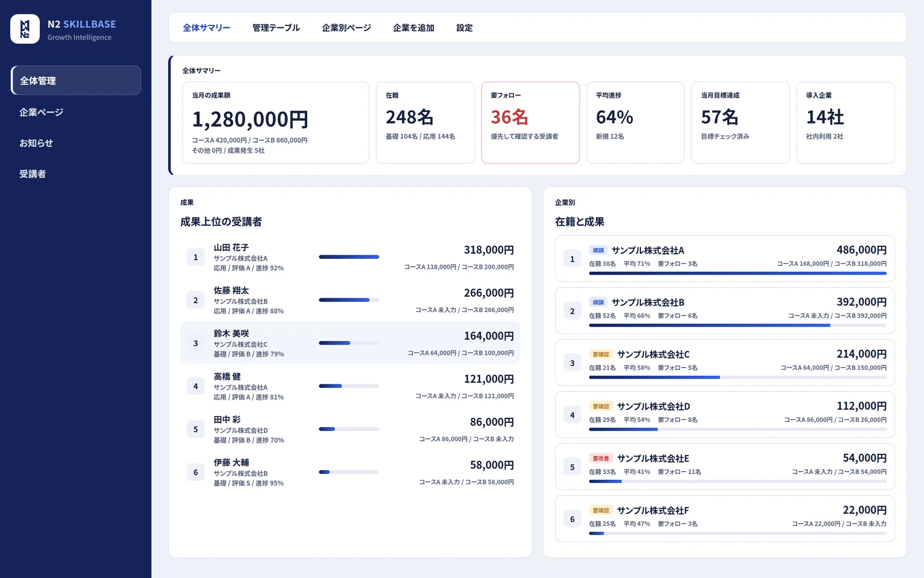Click the 318,000円 amount
924x578 pixels.
click(x=489, y=250)
